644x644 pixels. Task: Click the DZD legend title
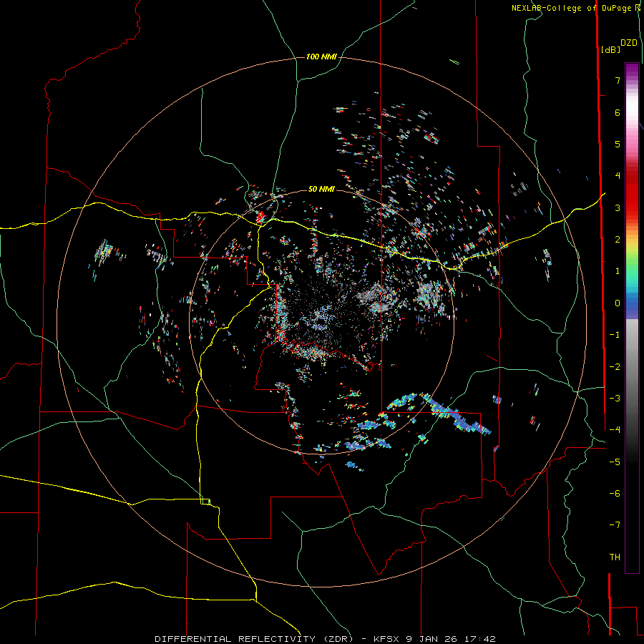click(629, 43)
